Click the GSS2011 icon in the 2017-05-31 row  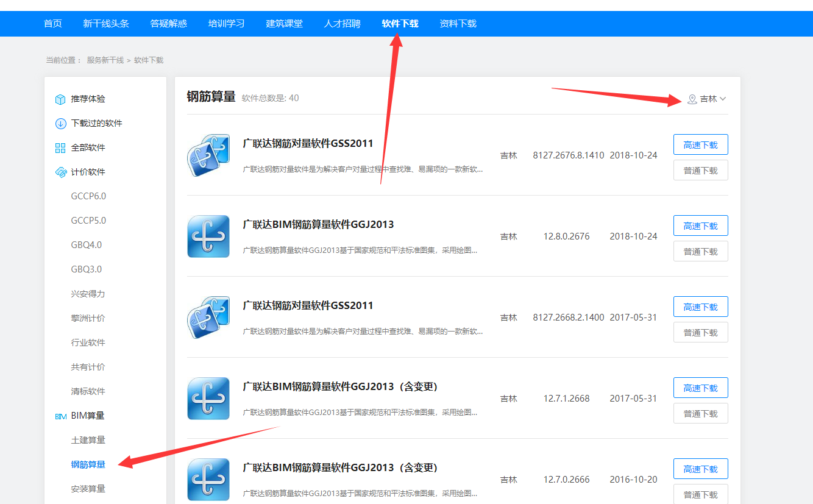(208, 318)
